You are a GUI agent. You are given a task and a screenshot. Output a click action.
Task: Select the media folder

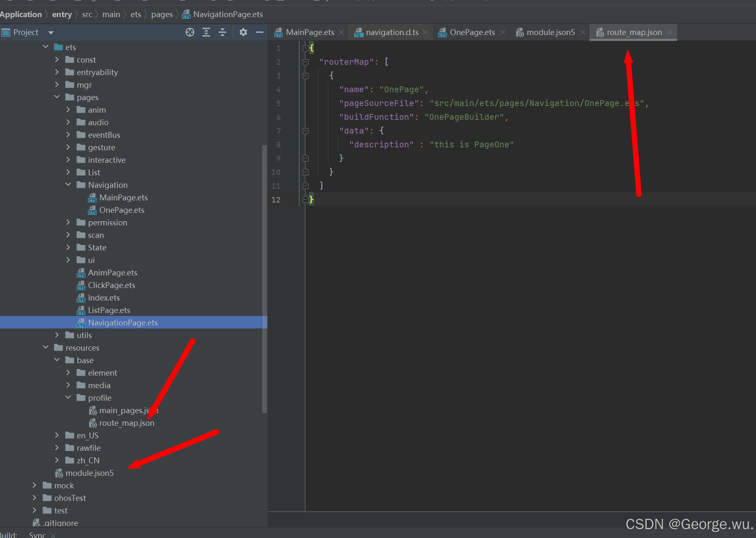tap(99, 385)
